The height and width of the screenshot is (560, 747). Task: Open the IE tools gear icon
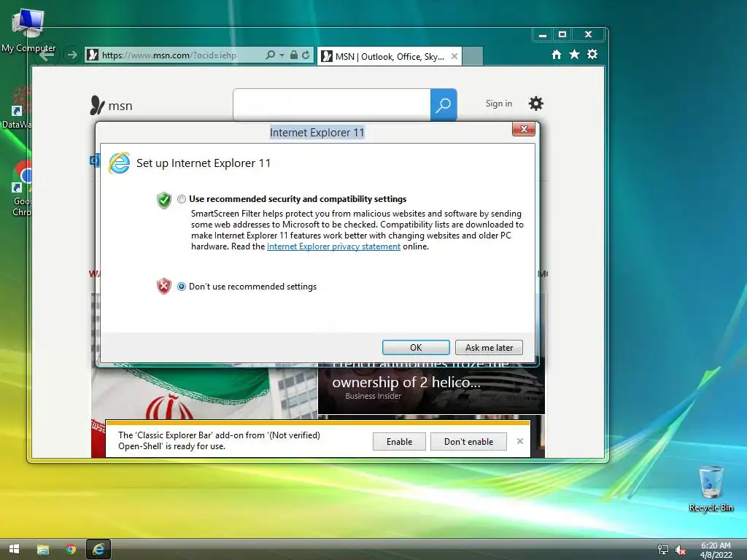pos(592,54)
